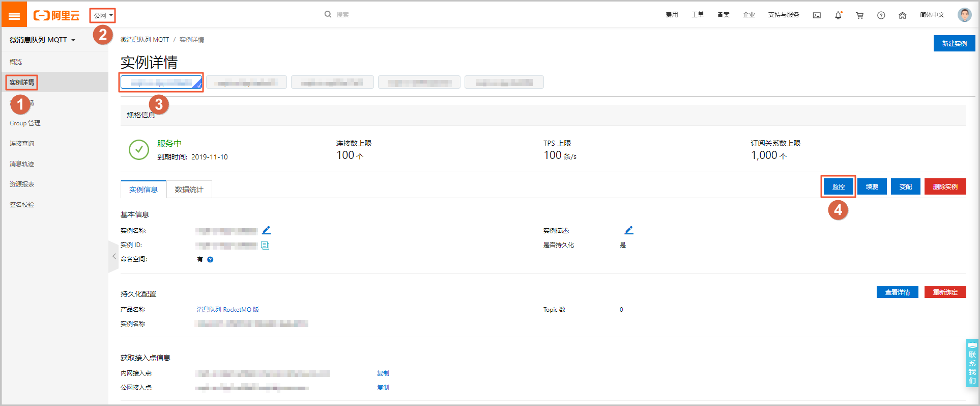Open 概览 in the sidebar
The width and height of the screenshot is (980, 406).
(16, 62)
